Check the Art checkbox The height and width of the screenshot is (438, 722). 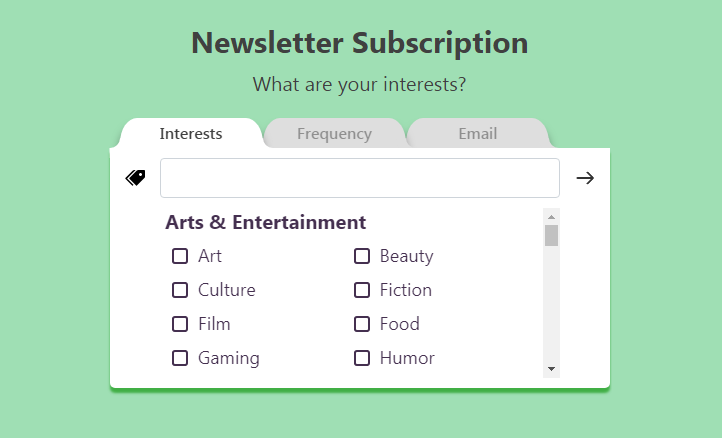(x=180, y=256)
